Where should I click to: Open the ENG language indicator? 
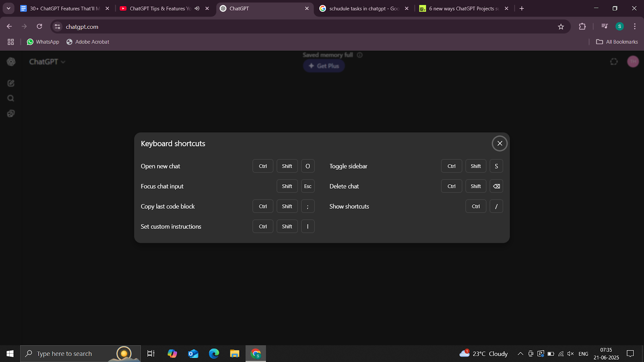(583, 354)
